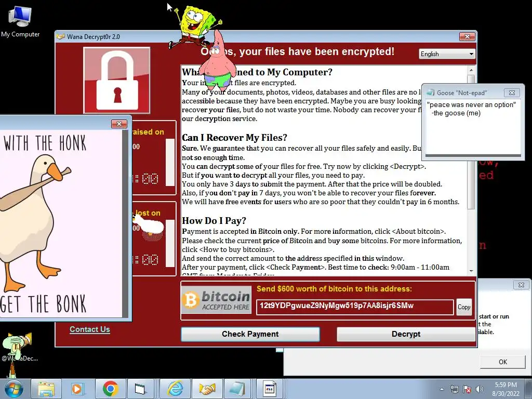
Task: Click scroll-down arrow of ransom text
Action: tap(471, 271)
